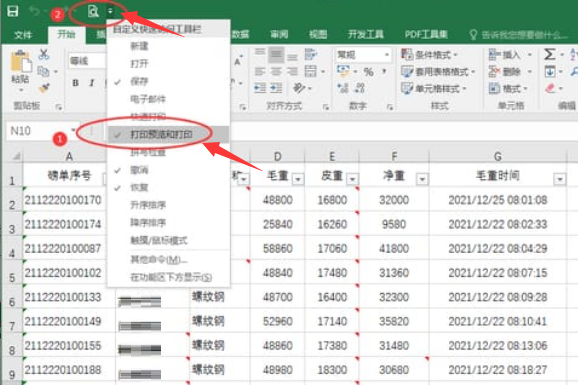Decrease decimal places icon

coord(359,88)
